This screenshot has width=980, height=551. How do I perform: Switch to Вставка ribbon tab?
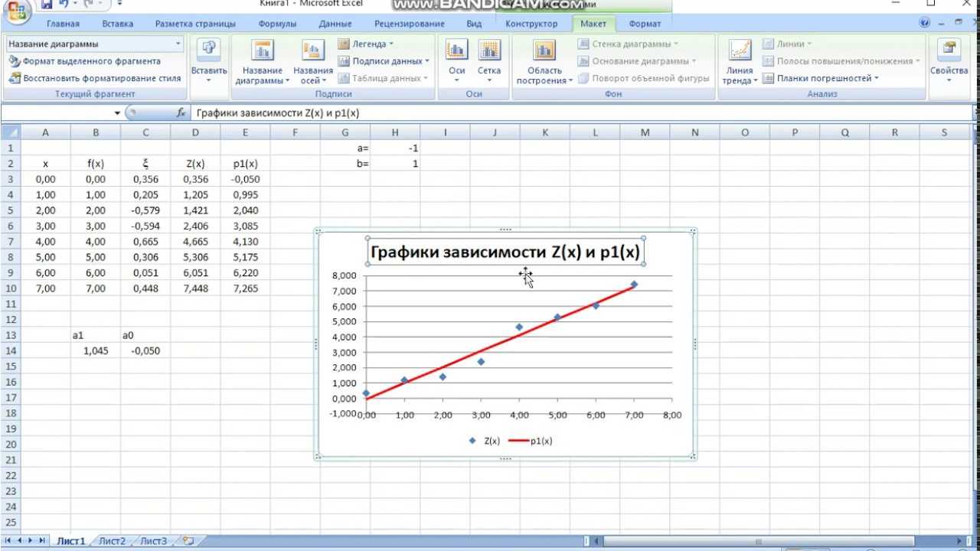click(x=117, y=24)
